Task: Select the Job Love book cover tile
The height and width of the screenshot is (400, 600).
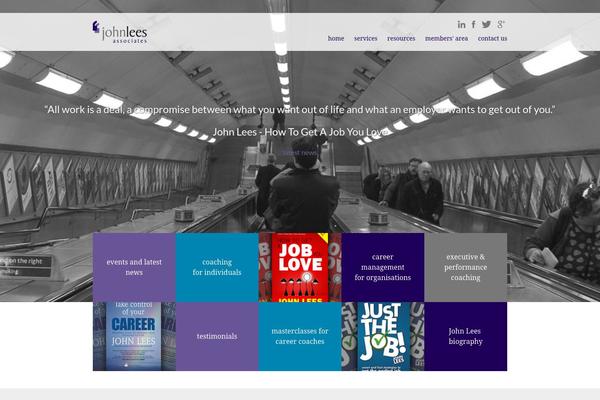Action: (300, 267)
